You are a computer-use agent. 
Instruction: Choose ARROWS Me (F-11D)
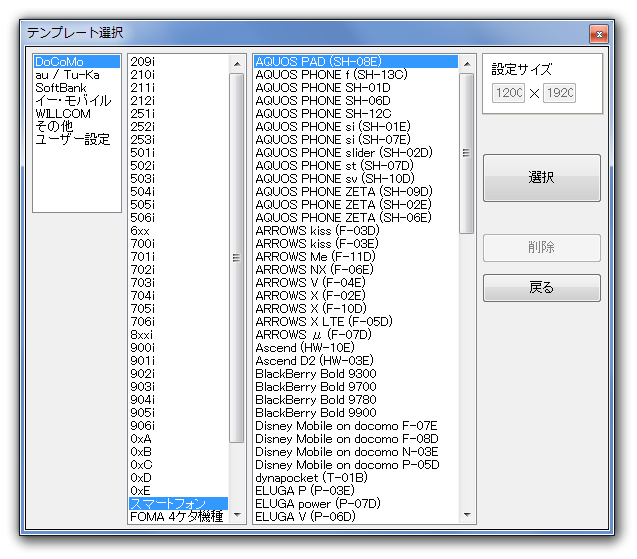356,257
